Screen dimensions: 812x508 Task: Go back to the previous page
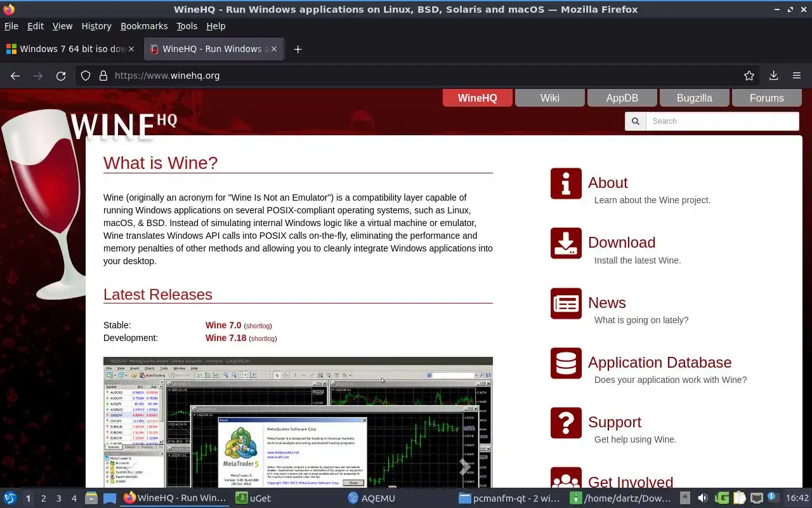pos(15,76)
